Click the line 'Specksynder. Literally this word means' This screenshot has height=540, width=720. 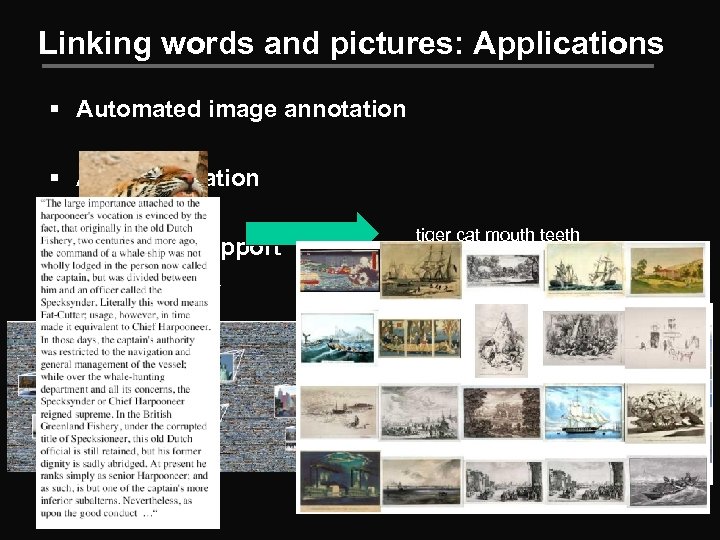[x=124, y=303]
